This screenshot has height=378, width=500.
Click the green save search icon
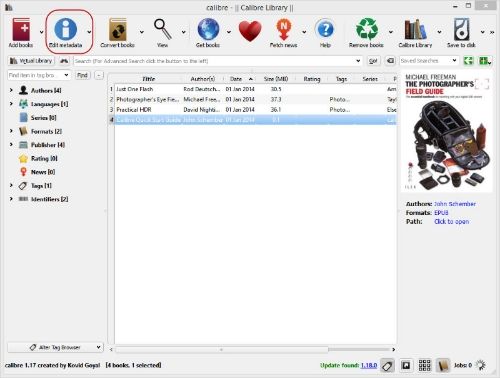point(469,61)
